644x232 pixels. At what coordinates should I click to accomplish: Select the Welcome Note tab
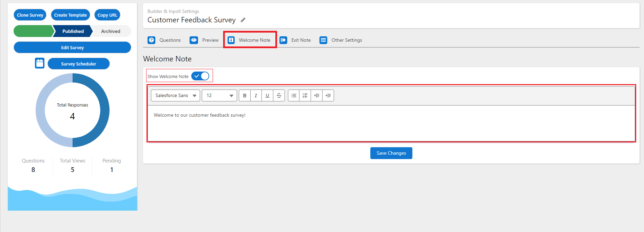point(250,40)
